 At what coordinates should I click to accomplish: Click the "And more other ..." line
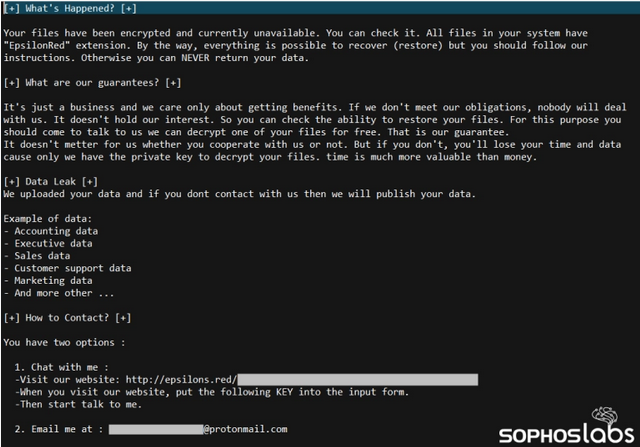coord(58,293)
